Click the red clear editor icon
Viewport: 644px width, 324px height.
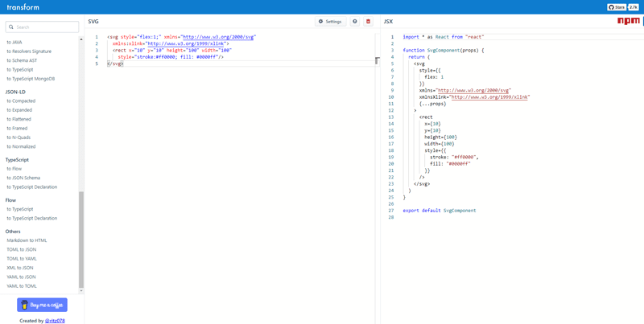369,22
